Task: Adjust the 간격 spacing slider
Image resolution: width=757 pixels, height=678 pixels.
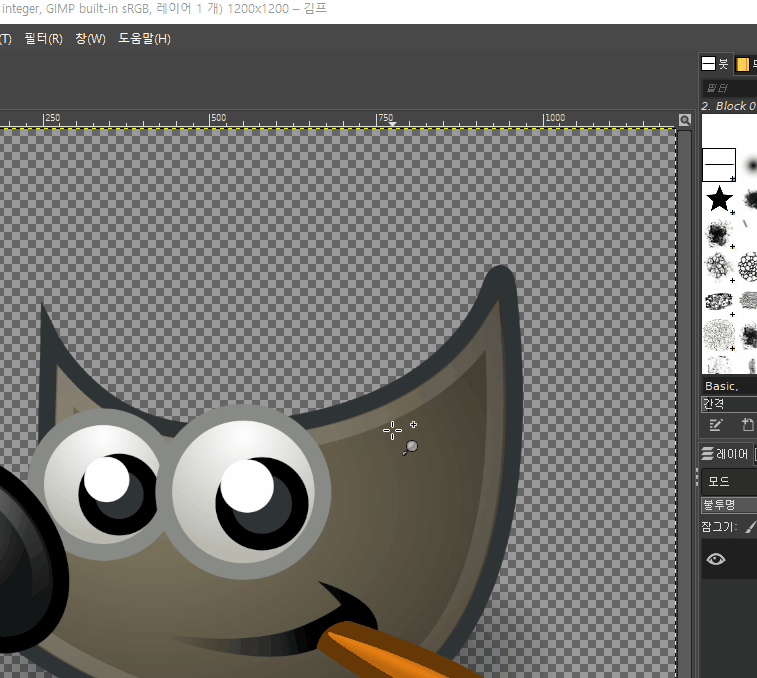Action: click(x=729, y=404)
